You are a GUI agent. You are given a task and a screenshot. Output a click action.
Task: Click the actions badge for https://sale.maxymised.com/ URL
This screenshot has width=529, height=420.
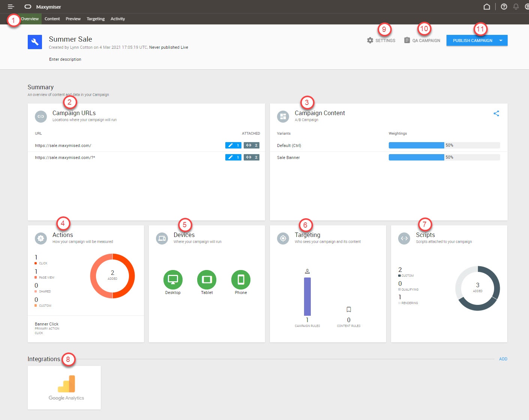[x=233, y=145]
